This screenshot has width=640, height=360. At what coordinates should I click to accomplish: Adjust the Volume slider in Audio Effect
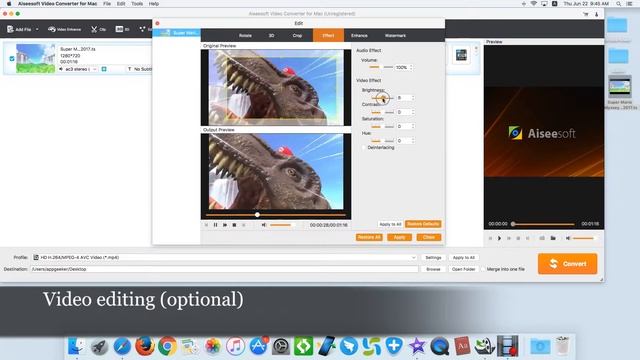click(381, 67)
